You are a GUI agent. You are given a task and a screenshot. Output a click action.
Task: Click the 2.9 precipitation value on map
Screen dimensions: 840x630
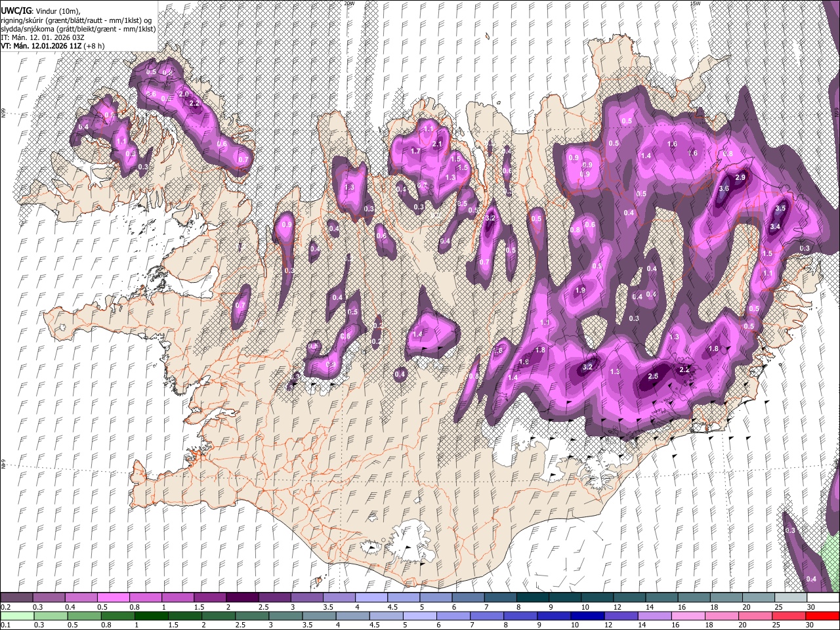[741, 178]
